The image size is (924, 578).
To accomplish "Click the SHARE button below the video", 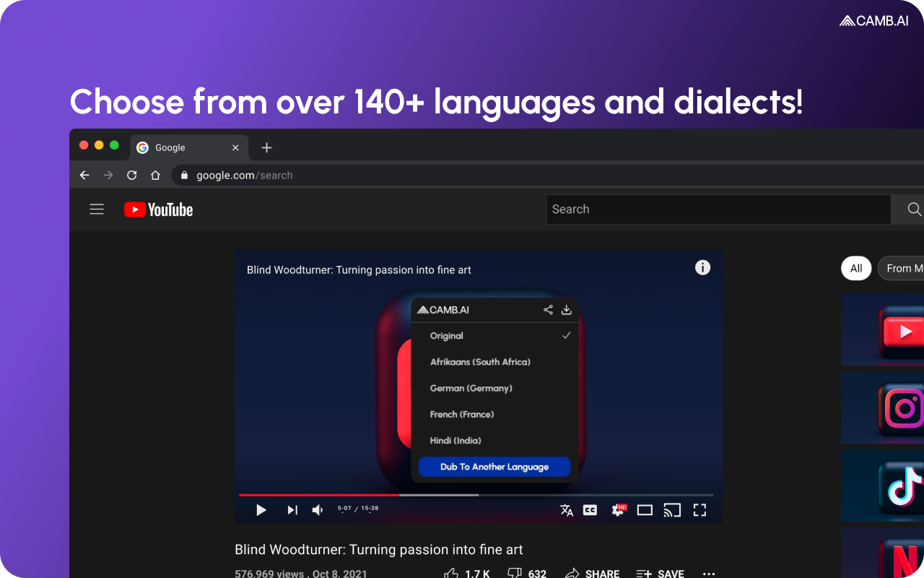I will point(592,573).
